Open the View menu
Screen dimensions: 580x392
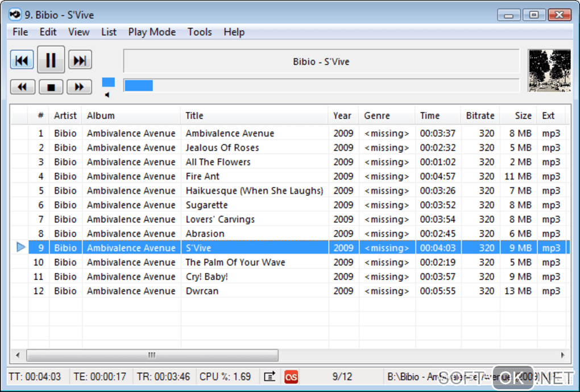(79, 32)
